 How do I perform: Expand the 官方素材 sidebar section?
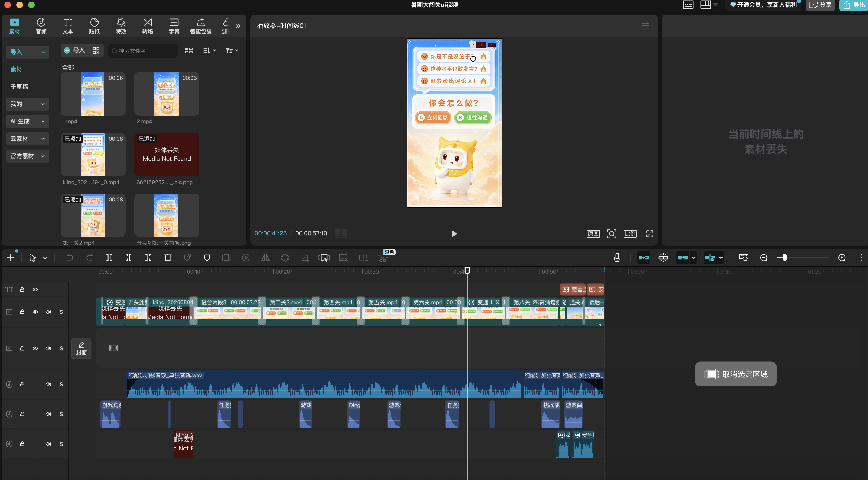point(28,156)
